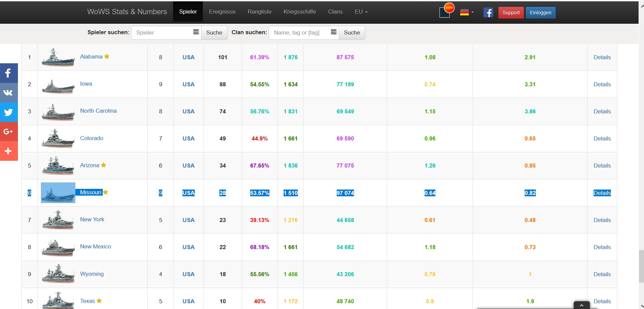
Task: Open Details for the Wyoming row
Action: click(x=602, y=274)
